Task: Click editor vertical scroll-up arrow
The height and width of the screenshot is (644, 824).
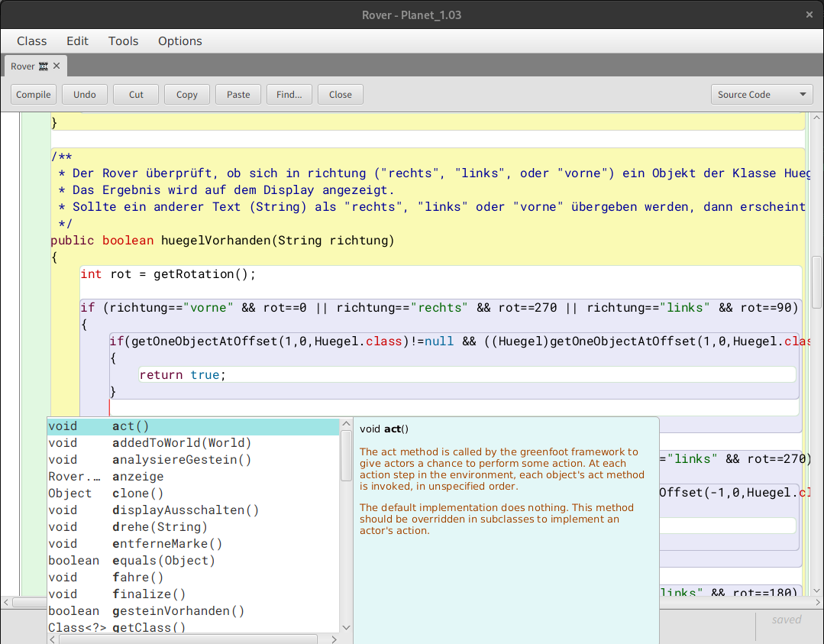Action: click(816, 118)
